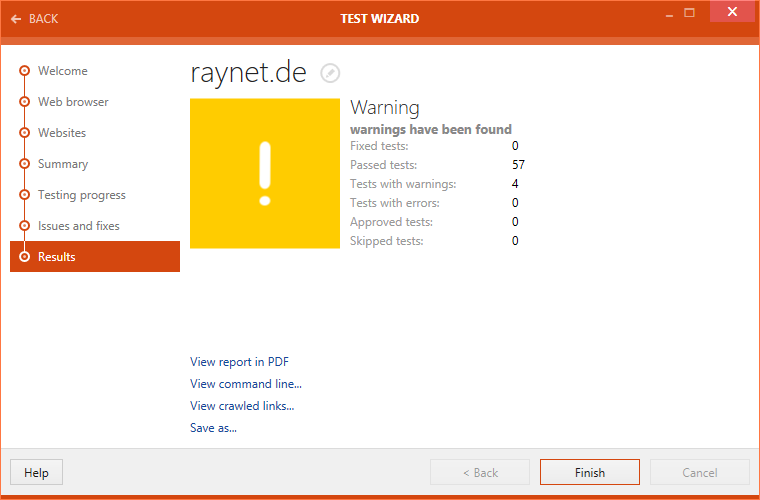760x500 pixels.
Task: Click the Web browser step circle marker
Action: (24, 102)
